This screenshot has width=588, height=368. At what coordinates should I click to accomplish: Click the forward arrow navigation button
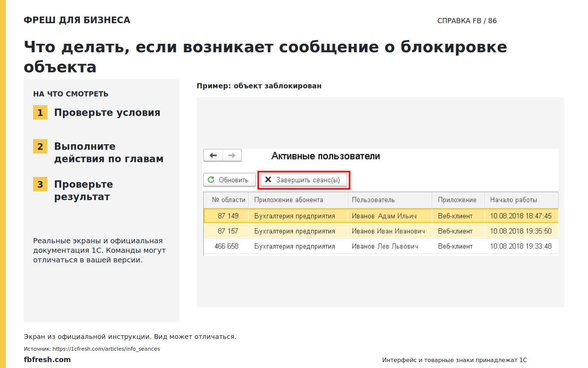click(x=232, y=155)
